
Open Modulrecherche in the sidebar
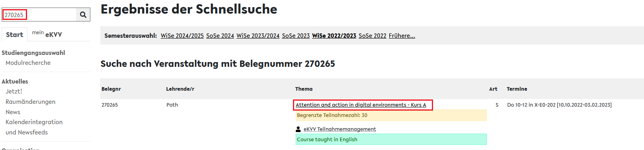(x=28, y=63)
